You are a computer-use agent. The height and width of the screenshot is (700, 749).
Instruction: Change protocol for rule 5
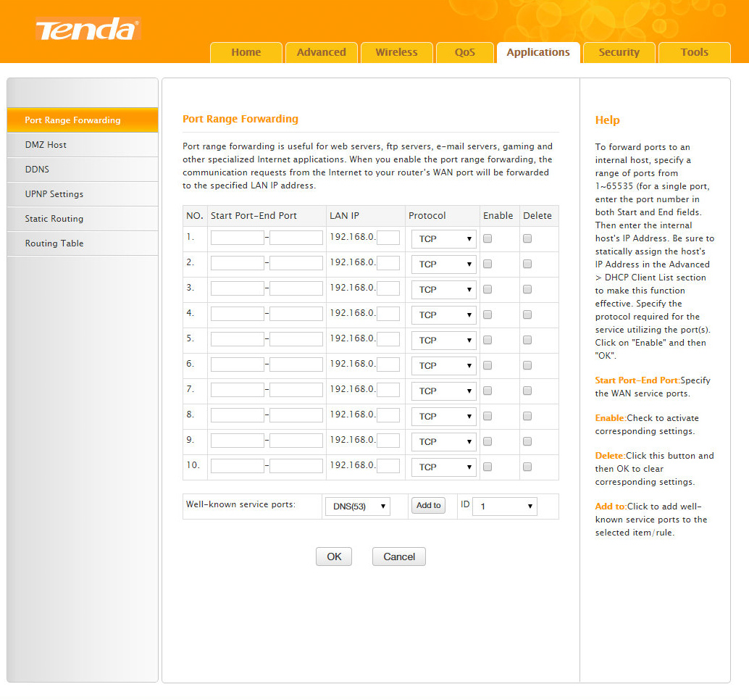tap(444, 340)
